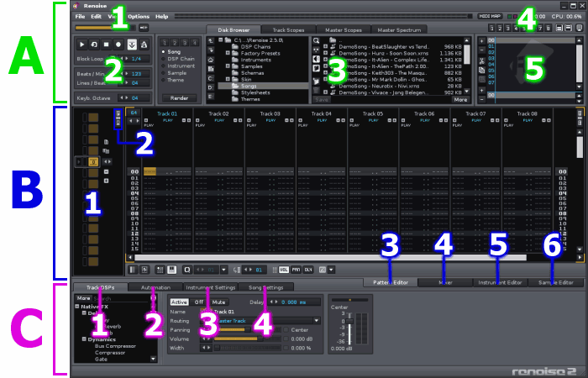Click the mixer-style sliders icon in pattern toolbar
This screenshot has width=588, height=378.
[160, 270]
